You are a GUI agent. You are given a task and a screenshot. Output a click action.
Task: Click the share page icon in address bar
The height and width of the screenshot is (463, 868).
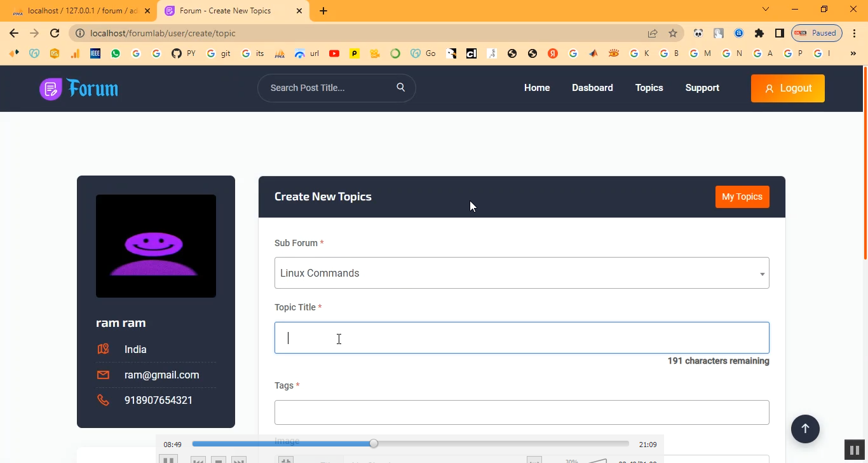(653, 33)
